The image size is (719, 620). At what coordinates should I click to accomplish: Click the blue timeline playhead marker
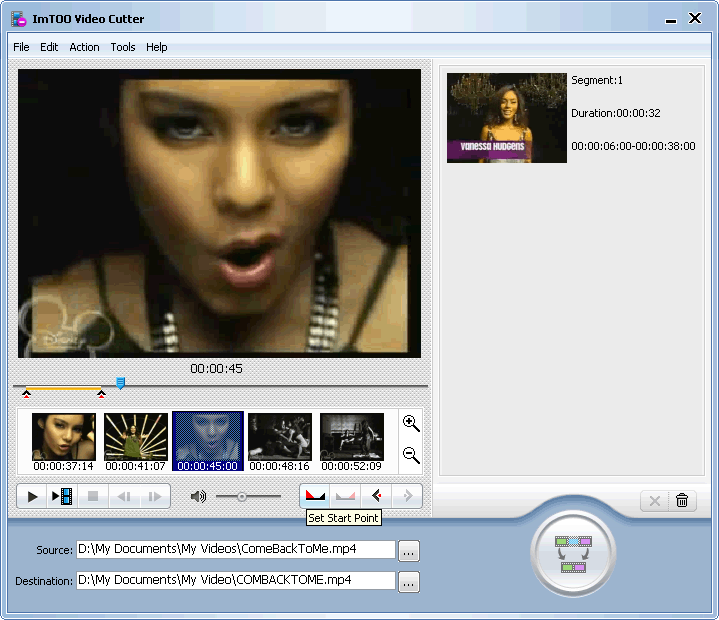[x=120, y=382]
